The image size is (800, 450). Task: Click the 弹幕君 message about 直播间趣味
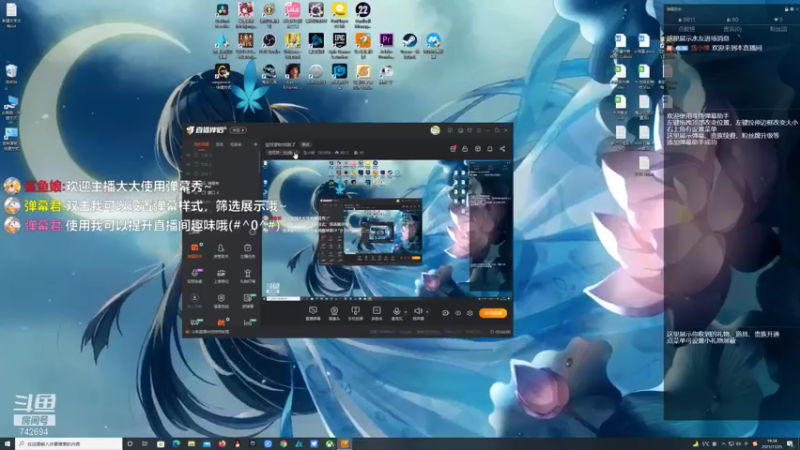click(143, 225)
